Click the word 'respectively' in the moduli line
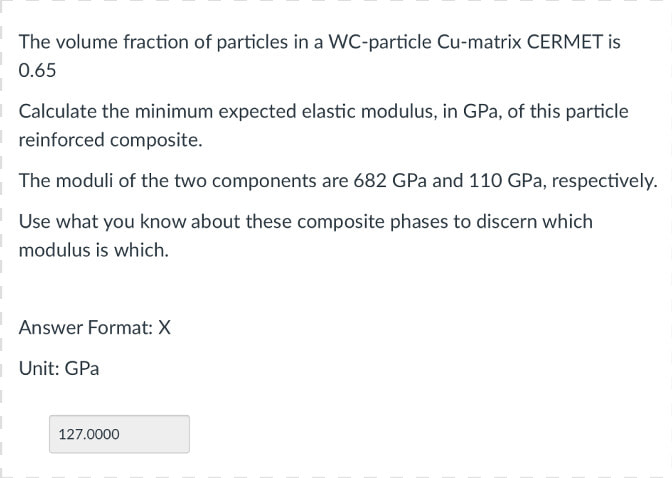This screenshot has height=478, width=672. 604,180
